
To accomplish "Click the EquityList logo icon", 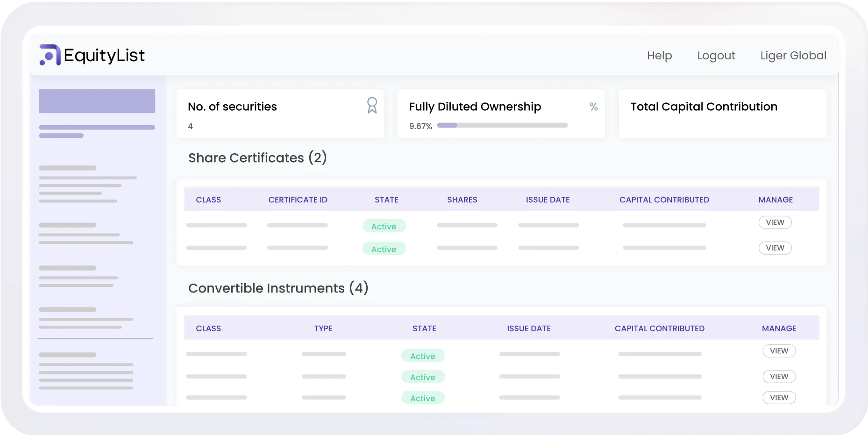I will (x=49, y=55).
